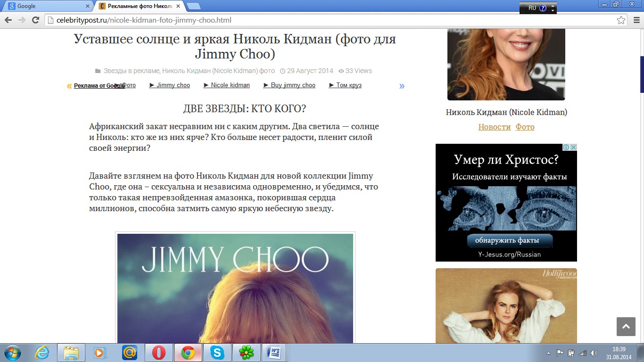Close the Google tab
The width and height of the screenshot is (644, 362).
[87, 6]
